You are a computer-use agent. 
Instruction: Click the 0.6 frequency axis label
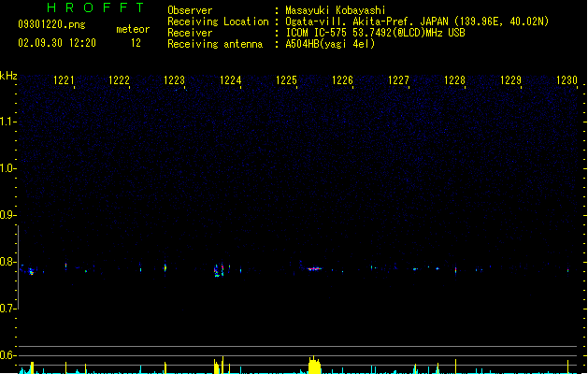coord(7,355)
